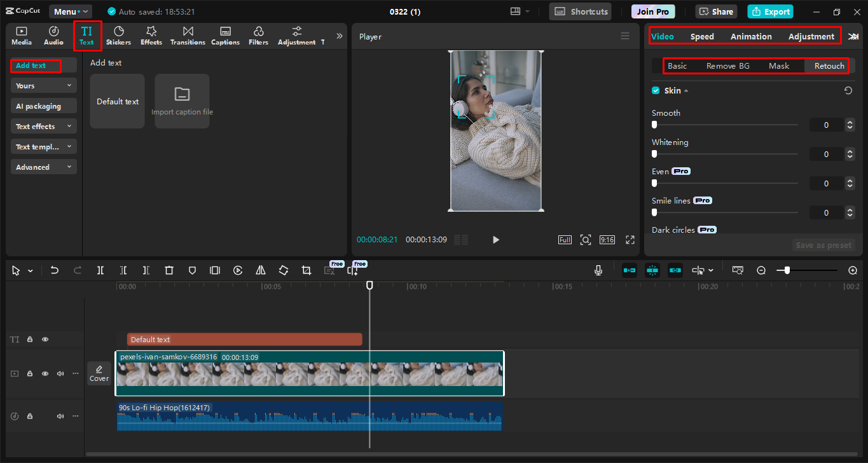Select the Mirror tool above the timeline
Viewport: 868px width, 463px height.
pyautogui.click(x=260, y=270)
